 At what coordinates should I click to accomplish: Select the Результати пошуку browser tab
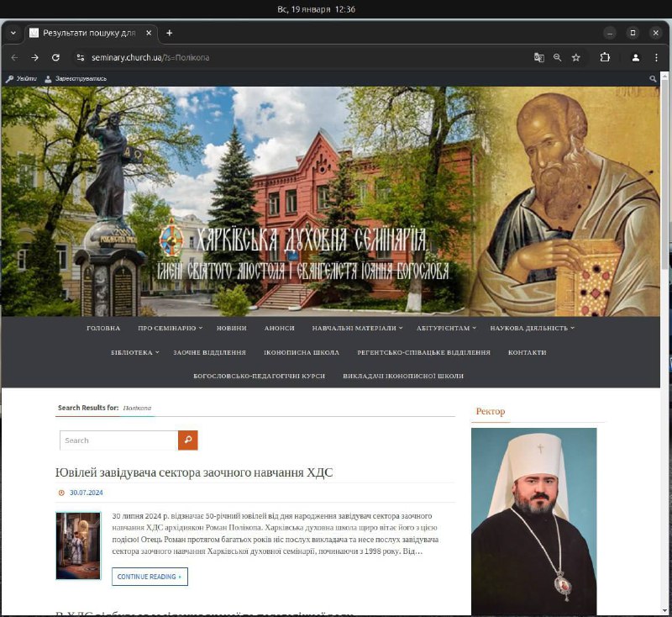90,33
